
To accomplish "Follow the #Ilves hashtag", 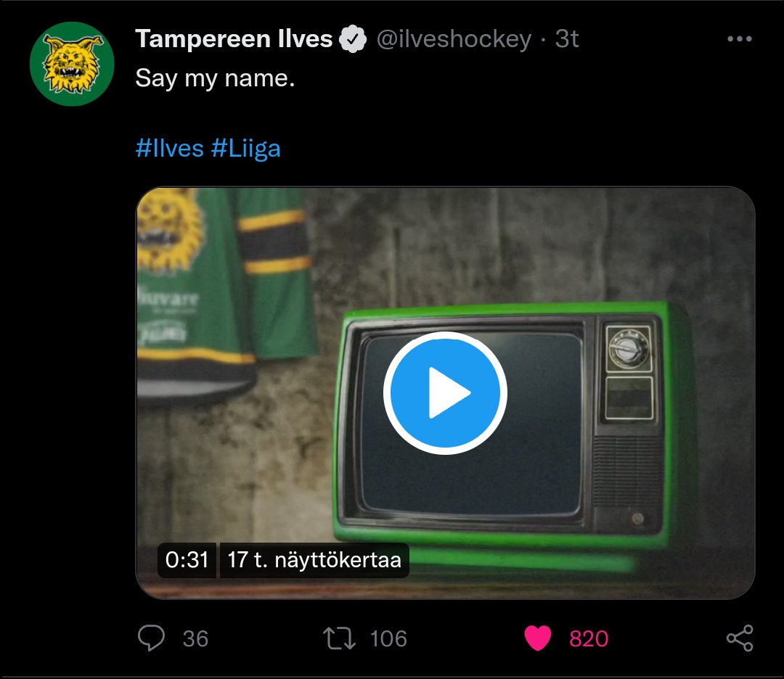I will (x=169, y=149).
